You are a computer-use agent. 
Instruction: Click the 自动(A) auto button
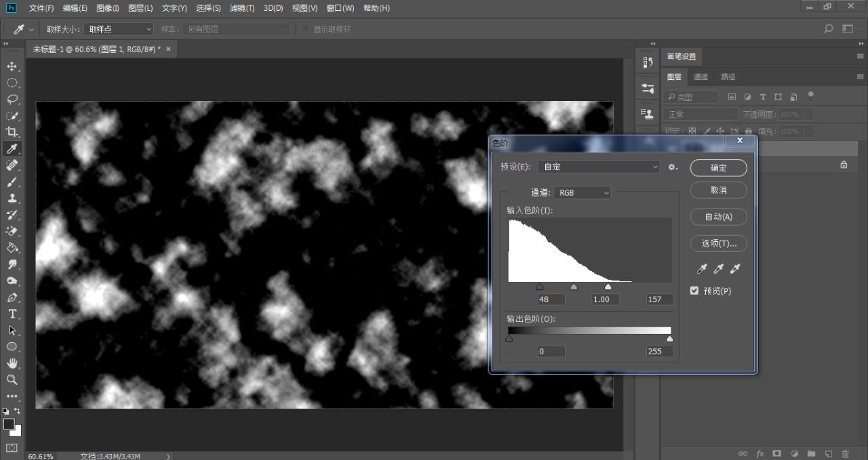[x=719, y=217]
